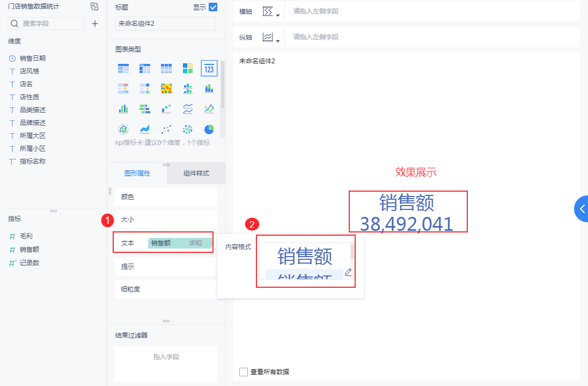The width and height of the screenshot is (588, 386).
Task: Select the waterfall chart type
Action: [166, 109]
